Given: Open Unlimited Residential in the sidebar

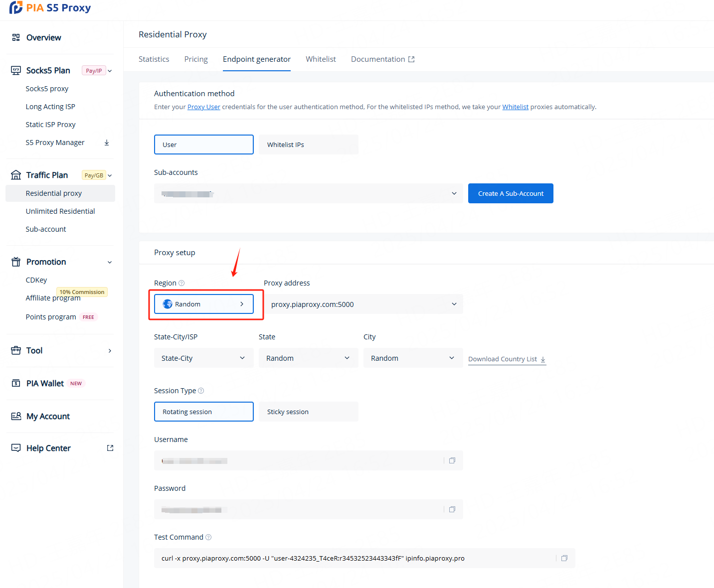Looking at the screenshot, I should 60,211.
